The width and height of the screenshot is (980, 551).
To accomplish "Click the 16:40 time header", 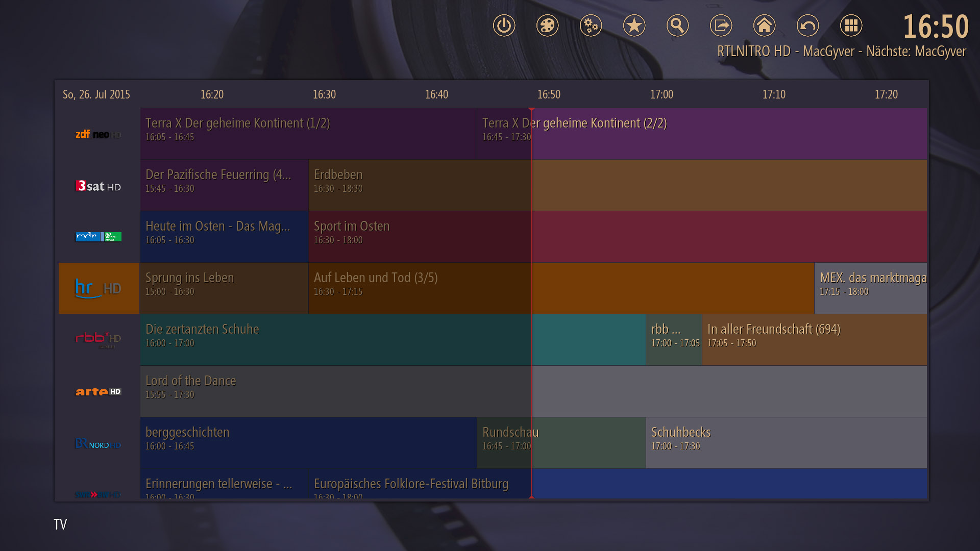I will point(436,94).
